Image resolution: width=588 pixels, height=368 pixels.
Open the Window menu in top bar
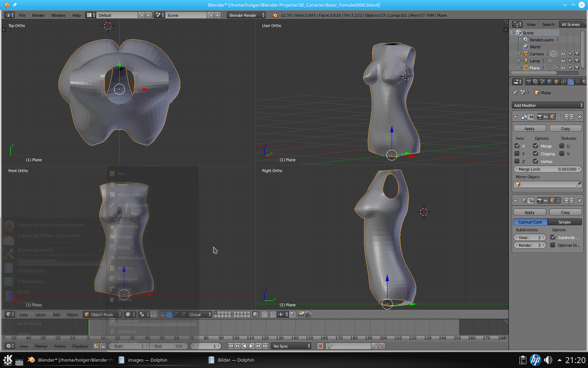58,15
